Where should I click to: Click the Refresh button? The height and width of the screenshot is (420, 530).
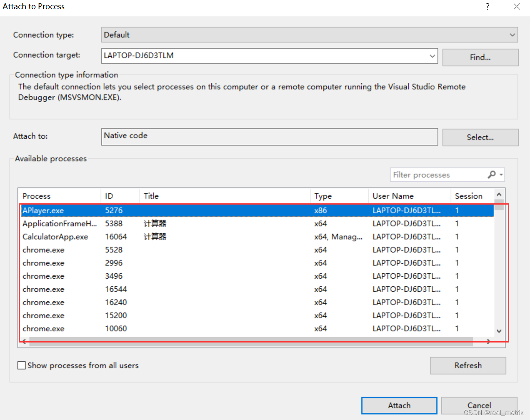pyautogui.click(x=468, y=365)
